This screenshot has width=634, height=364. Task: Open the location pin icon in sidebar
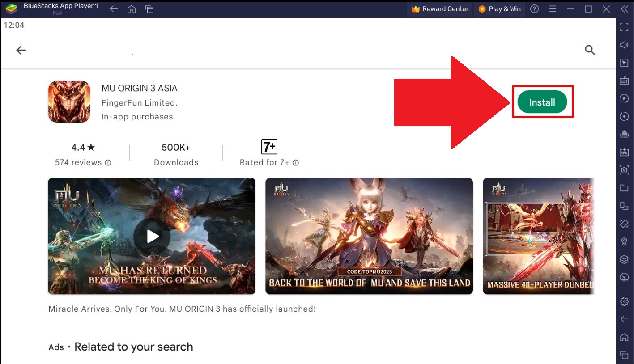[x=624, y=241]
